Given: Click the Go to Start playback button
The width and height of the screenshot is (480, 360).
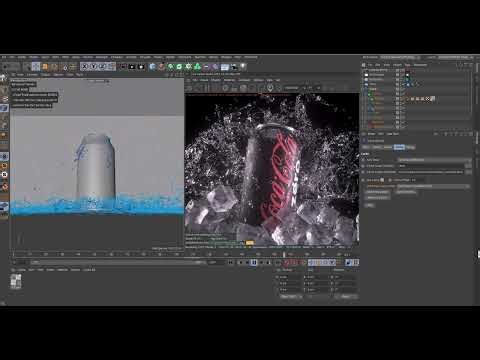Looking at the screenshot, I should tap(230, 262).
